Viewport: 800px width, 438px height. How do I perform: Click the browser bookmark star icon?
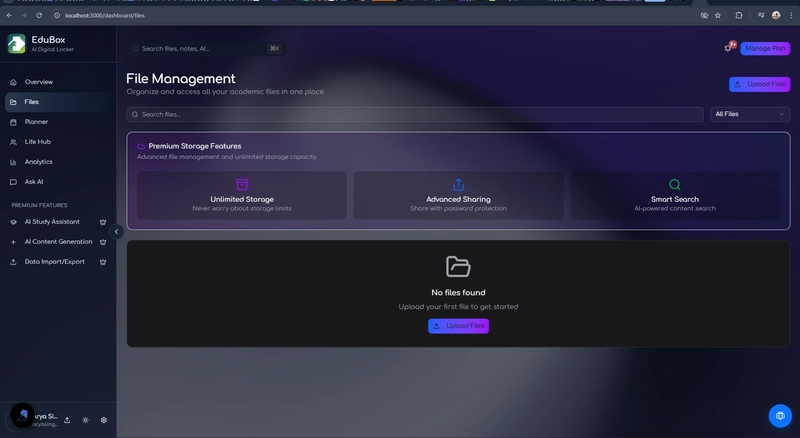[x=718, y=15]
